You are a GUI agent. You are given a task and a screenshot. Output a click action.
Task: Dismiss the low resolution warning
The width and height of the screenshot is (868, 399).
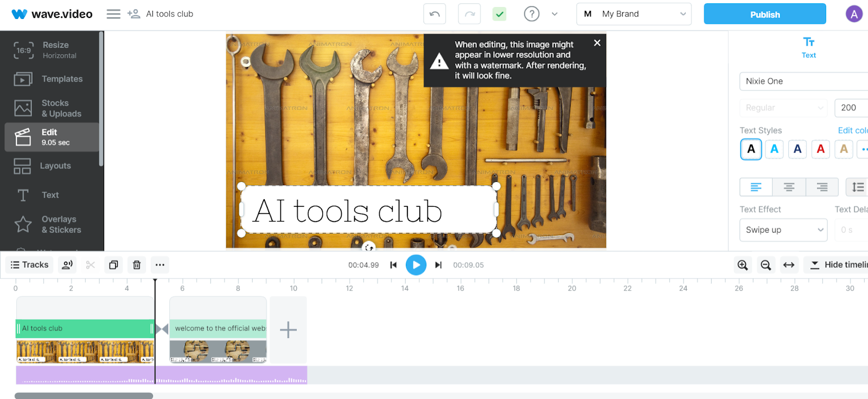tap(597, 43)
